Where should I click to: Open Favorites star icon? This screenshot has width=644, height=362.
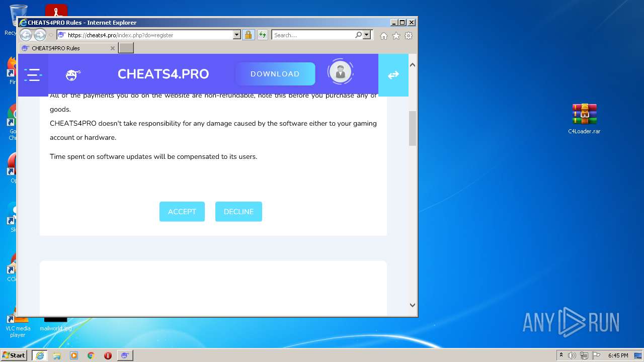coord(396,36)
